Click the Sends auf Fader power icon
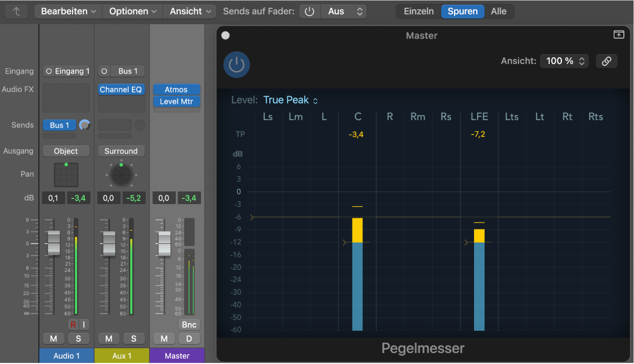This screenshot has width=634, height=364. [309, 11]
